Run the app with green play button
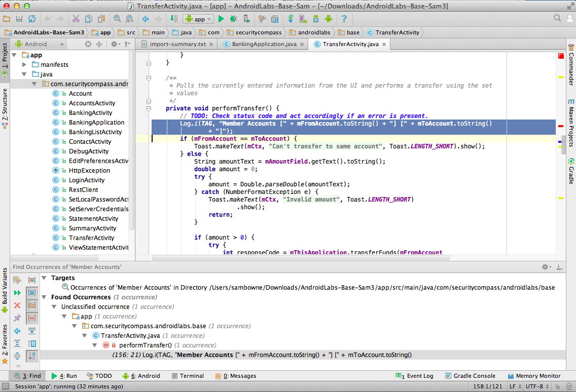This screenshot has height=392, width=576. (221, 19)
